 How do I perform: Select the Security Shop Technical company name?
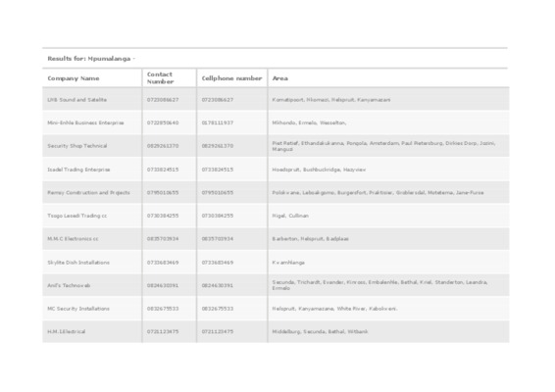pos(77,146)
